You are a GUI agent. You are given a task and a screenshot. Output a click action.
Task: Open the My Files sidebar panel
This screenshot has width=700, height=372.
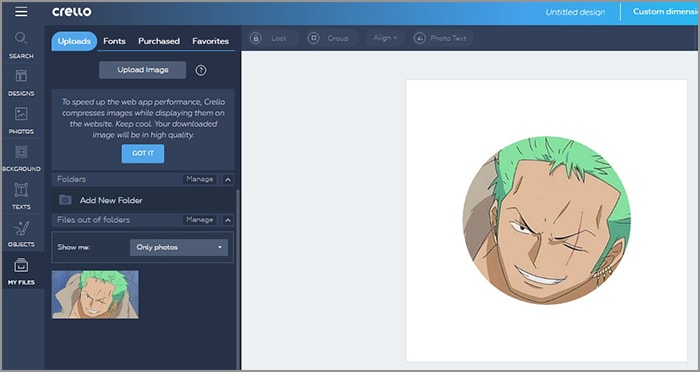[x=21, y=272]
